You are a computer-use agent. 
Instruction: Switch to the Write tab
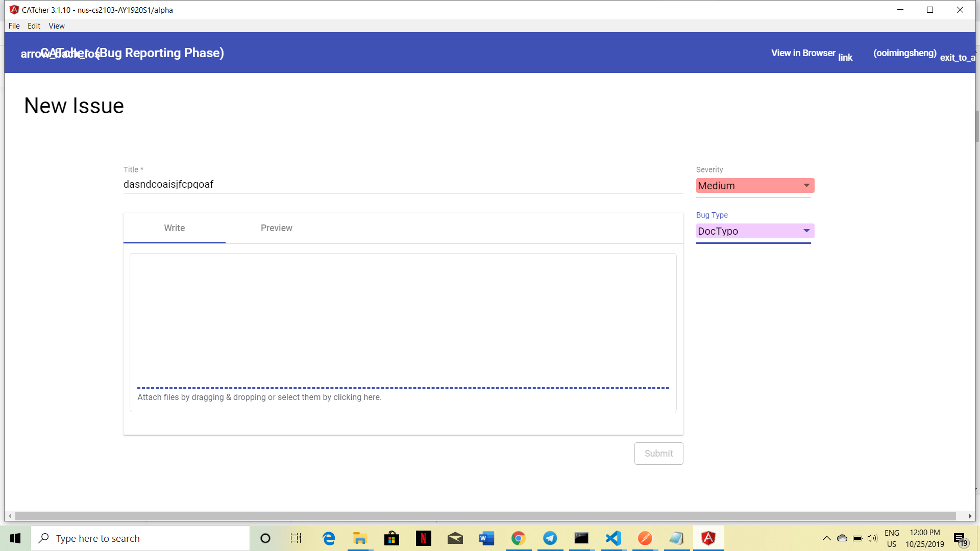(x=174, y=228)
